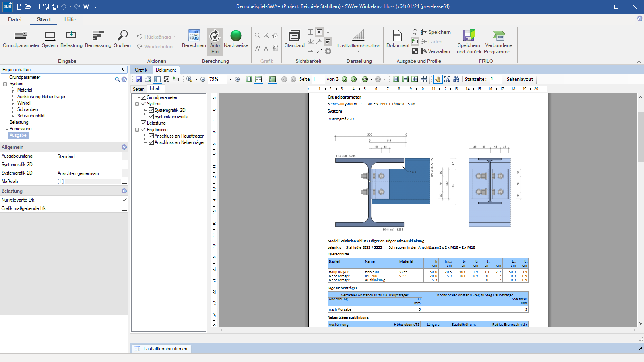This screenshot has width=644, height=362.
Task: Switch to two-page view layout
Action: 414,79
